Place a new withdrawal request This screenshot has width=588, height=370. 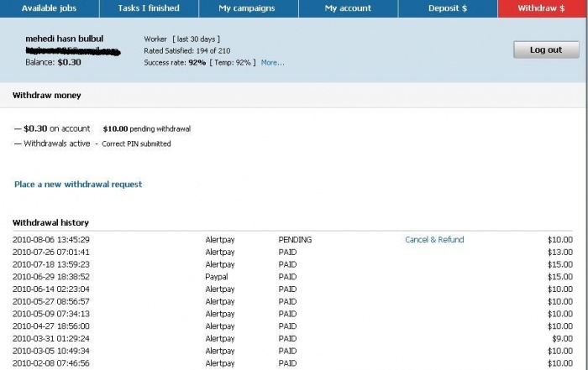pyautogui.click(x=78, y=184)
